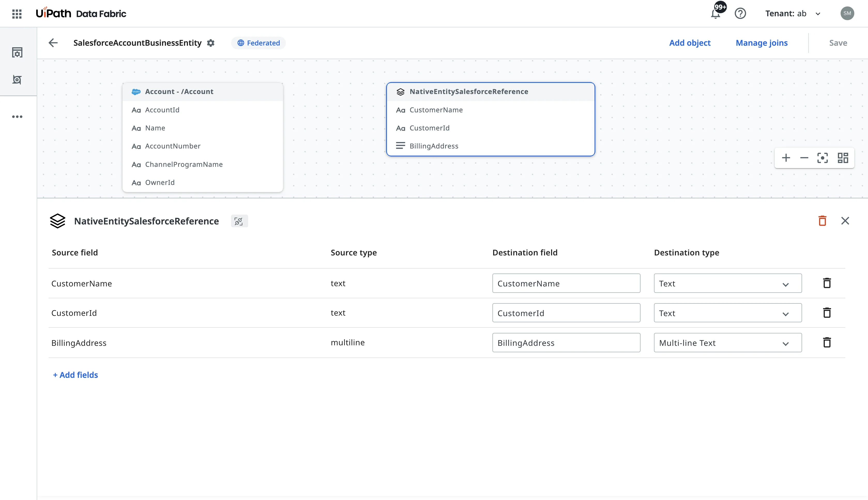Click Source type column header

click(x=354, y=253)
